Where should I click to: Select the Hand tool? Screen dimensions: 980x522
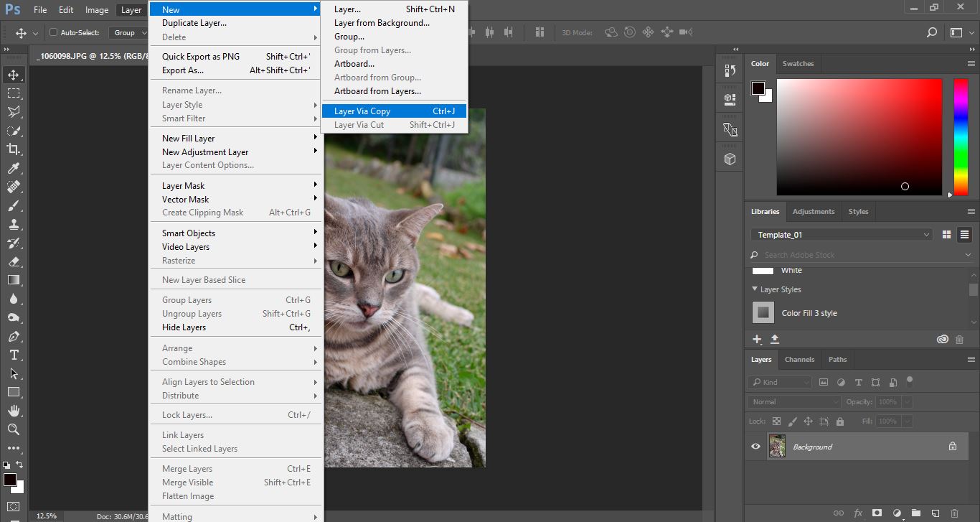pos(14,411)
